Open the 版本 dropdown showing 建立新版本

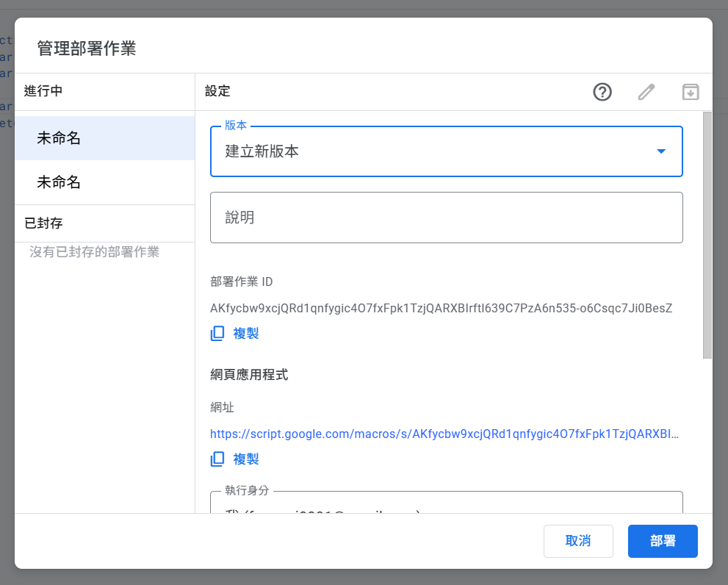[x=446, y=151]
